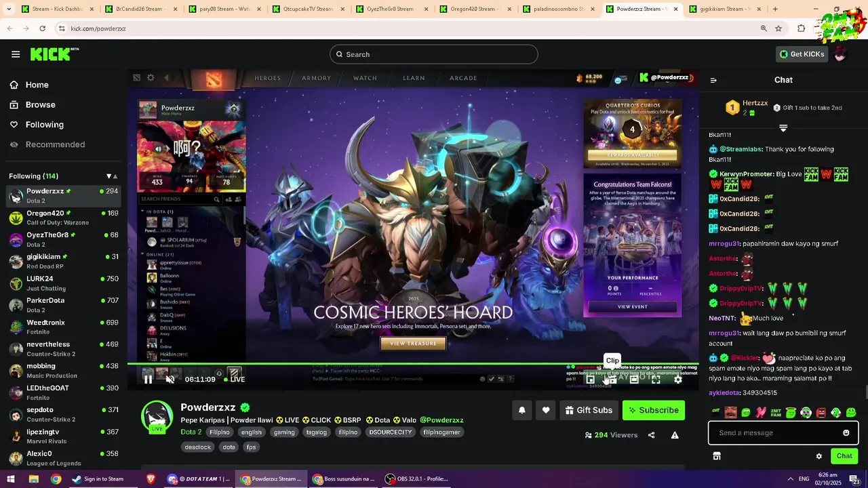Screen dimensions: 868x488
Task: Open Windows Start menu
Action: [11, 479]
